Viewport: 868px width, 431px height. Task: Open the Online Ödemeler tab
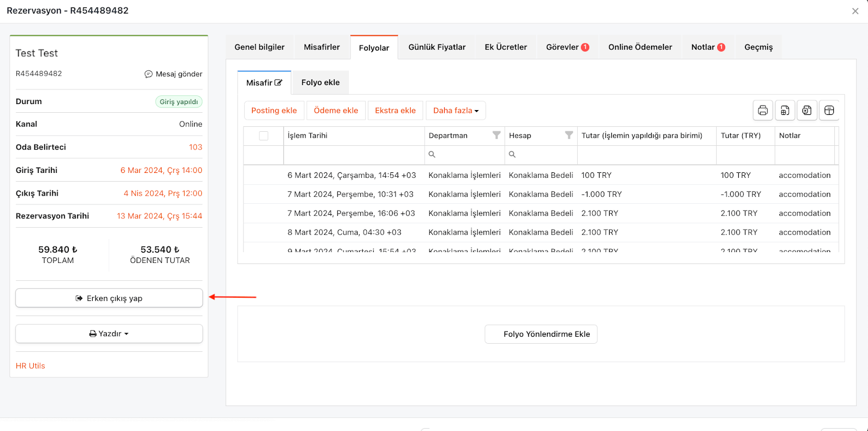pyautogui.click(x=640, y=47)
